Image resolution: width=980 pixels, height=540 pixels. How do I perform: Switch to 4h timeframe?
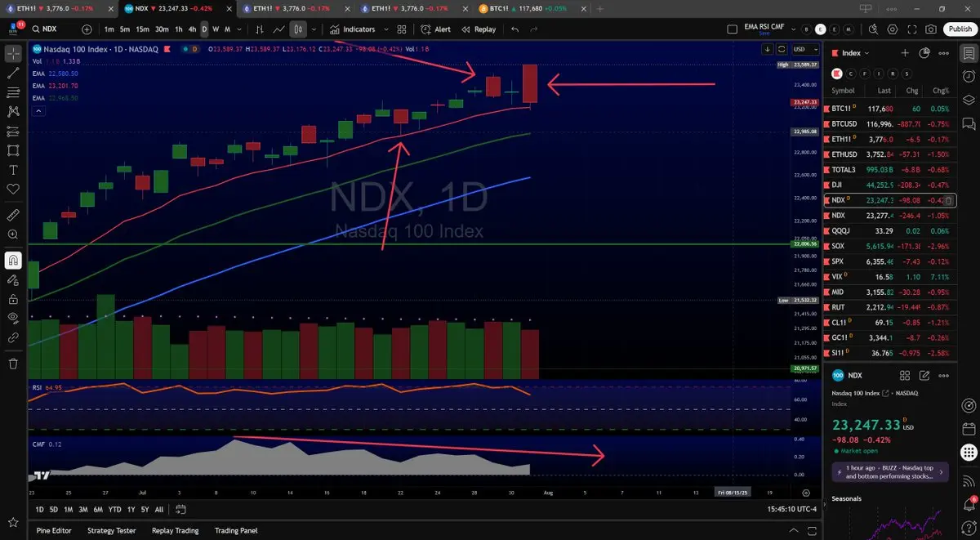tap(192, 29)
